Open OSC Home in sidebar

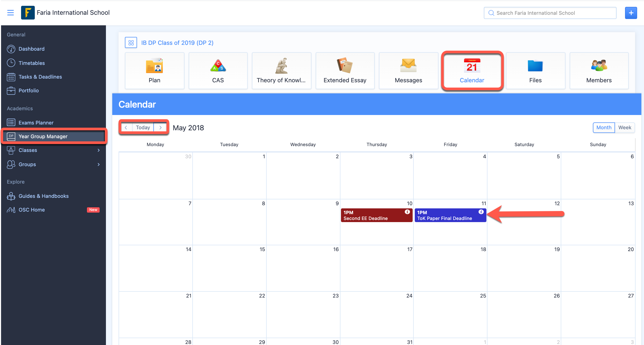tap(53, 210)
